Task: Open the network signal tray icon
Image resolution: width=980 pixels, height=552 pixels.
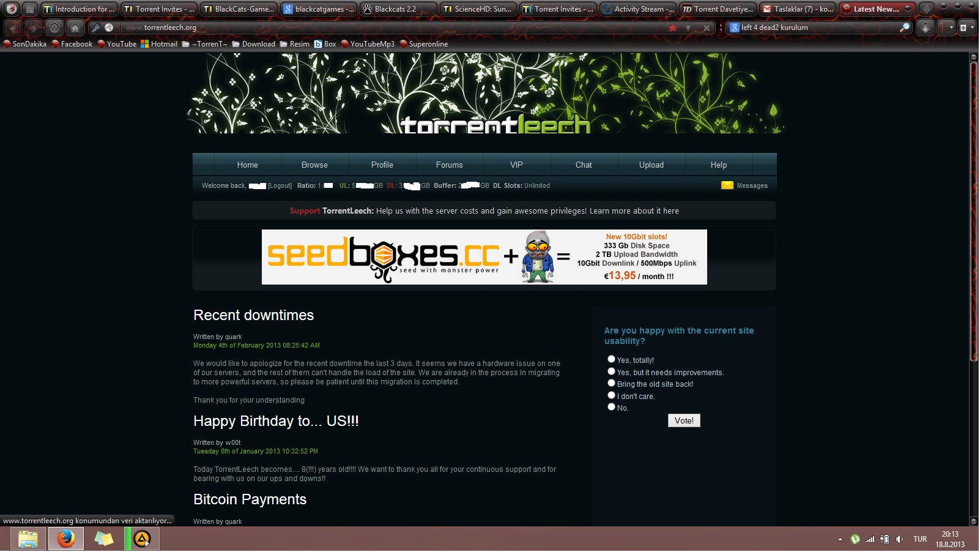Action: 870,539
